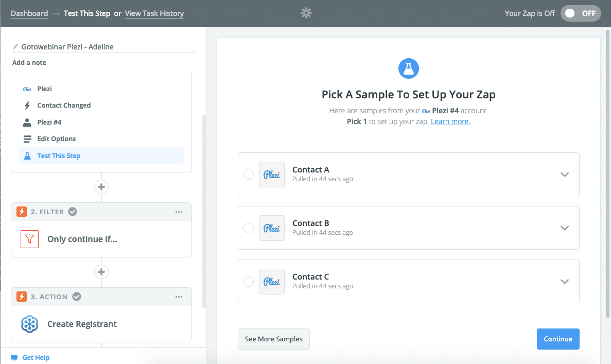611x364 pixels.
Task: Click the Plezi logo in Contact C card
Action: click(272, 282)
